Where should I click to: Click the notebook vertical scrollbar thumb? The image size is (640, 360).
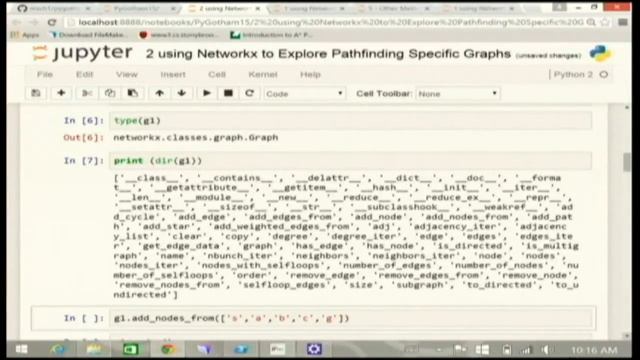[627, 162]
